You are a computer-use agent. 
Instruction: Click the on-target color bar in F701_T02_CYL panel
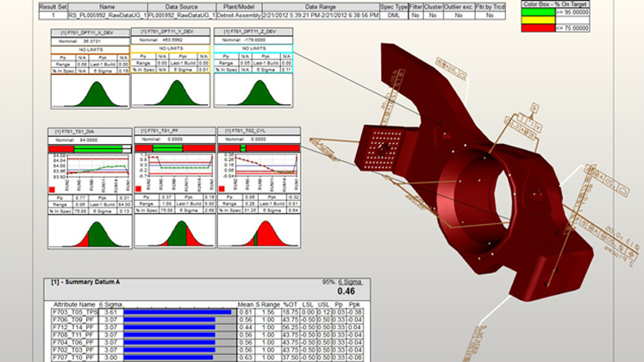259,148
